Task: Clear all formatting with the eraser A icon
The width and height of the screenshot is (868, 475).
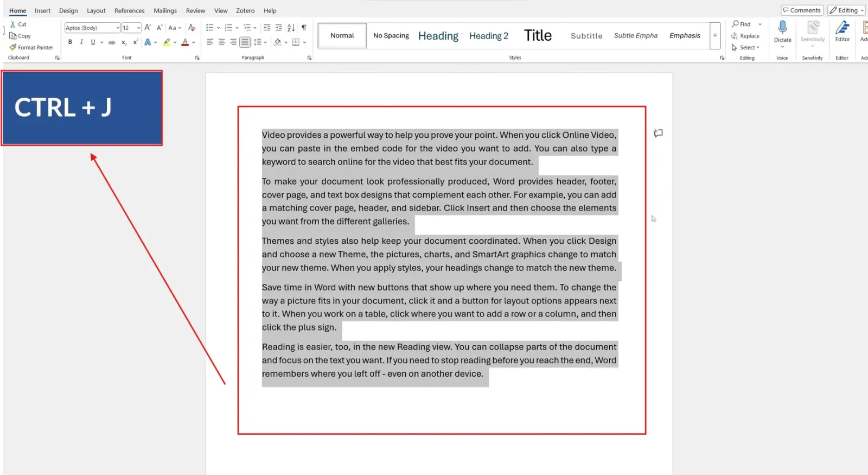Action: [192, 28]
